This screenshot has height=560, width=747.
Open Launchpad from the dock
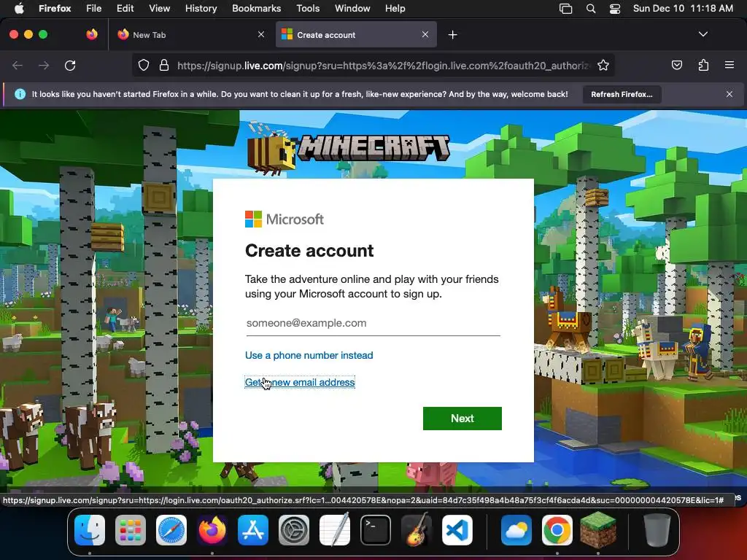(131, 530)
